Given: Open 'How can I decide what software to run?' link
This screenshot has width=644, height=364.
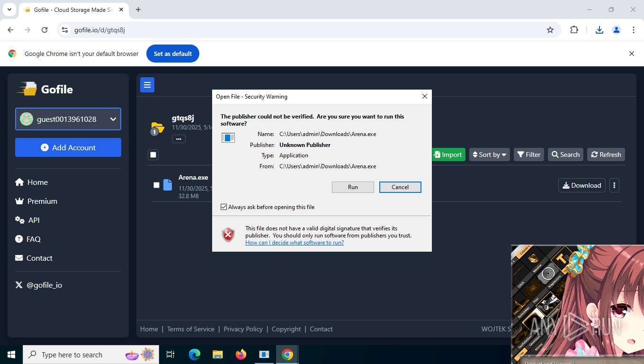Looking at the screenshot, I should pos(295,243).
